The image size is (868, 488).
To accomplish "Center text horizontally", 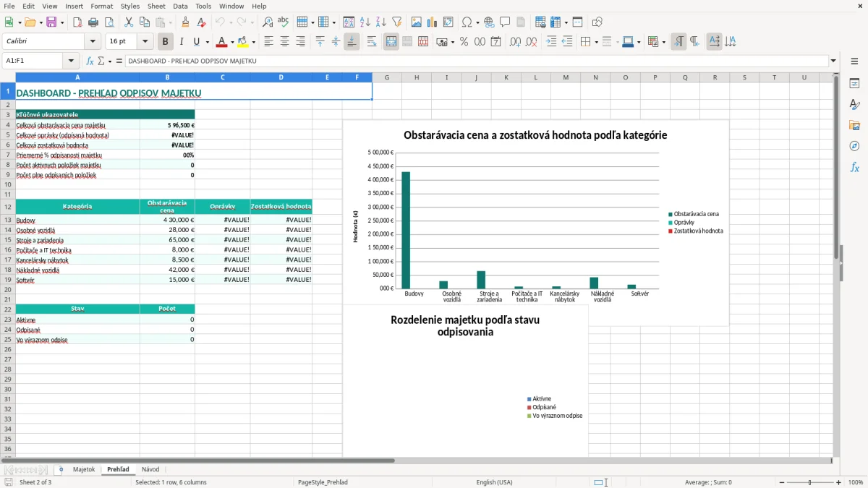I will pos(285,42).
